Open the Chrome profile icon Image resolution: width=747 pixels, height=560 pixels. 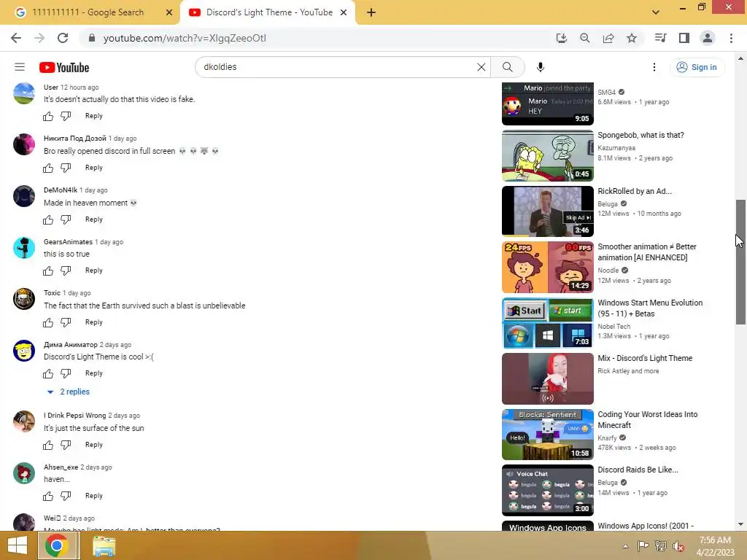pyautogui.click(x=708, y=38)
